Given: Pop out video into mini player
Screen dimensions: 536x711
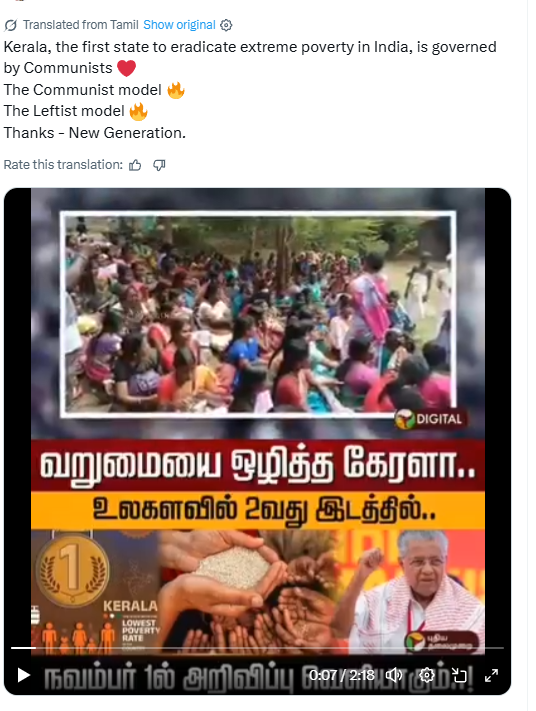Looking at the screenshot, I should pos(459,676).
